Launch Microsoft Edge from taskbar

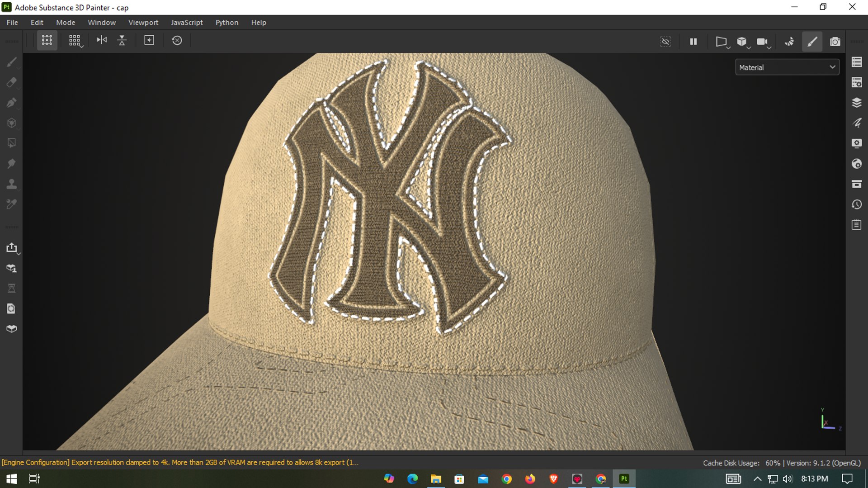click(412, 479)
